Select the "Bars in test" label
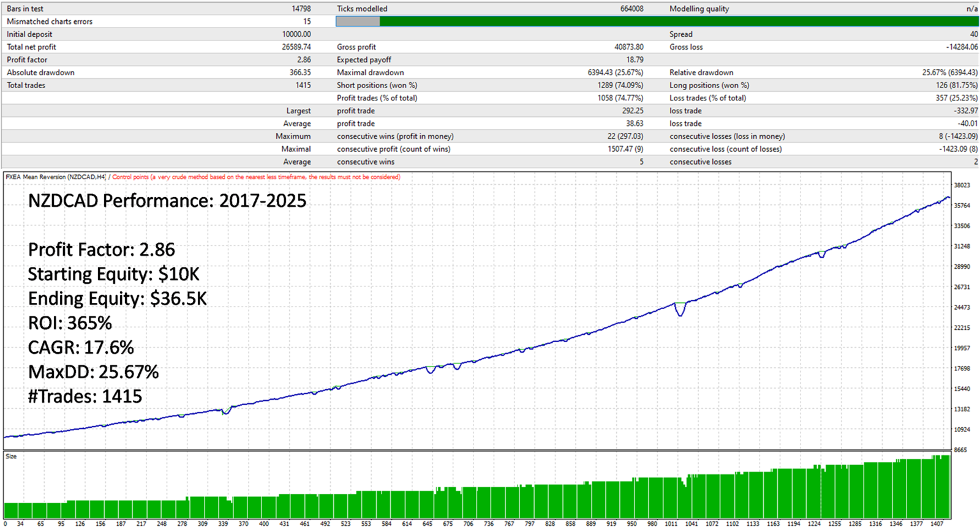The width and height of the screenshot is (980, 530). coord(25,9)
